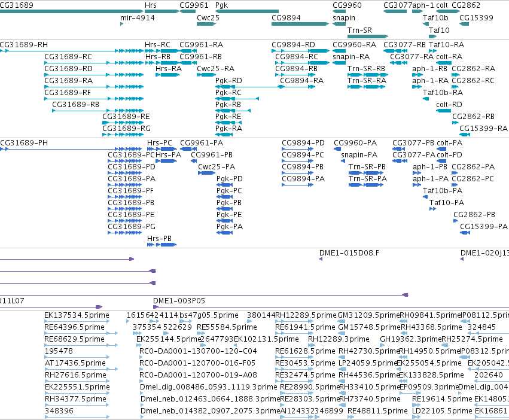Click the CG31689 gene label
The height and width of the screenshot is (420, 509).
[x=17, y=5]
